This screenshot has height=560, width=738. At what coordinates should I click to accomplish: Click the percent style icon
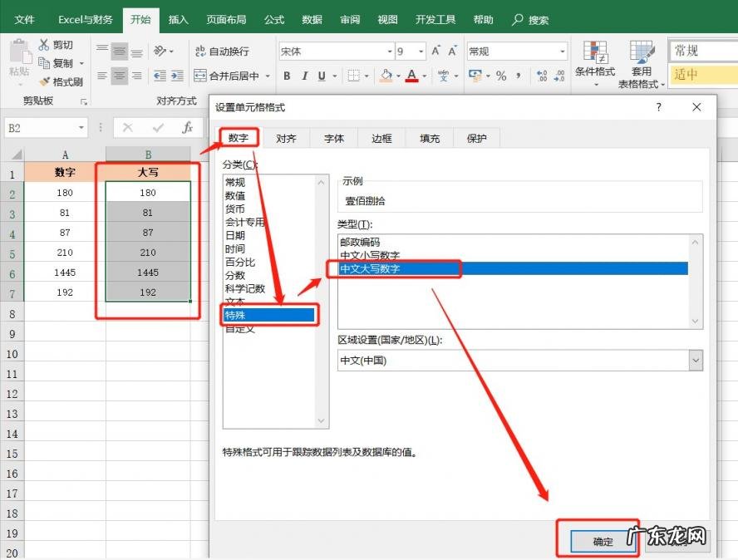501,76
